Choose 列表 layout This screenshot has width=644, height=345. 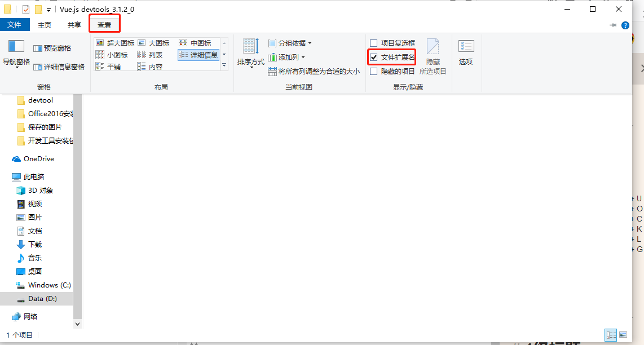click(x=150, y=55)
